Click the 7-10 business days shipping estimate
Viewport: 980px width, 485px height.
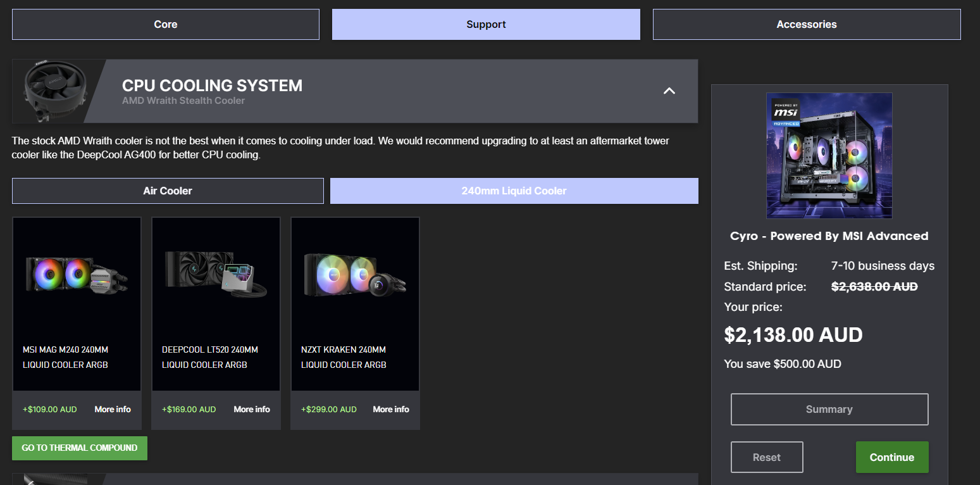(883, 266)
